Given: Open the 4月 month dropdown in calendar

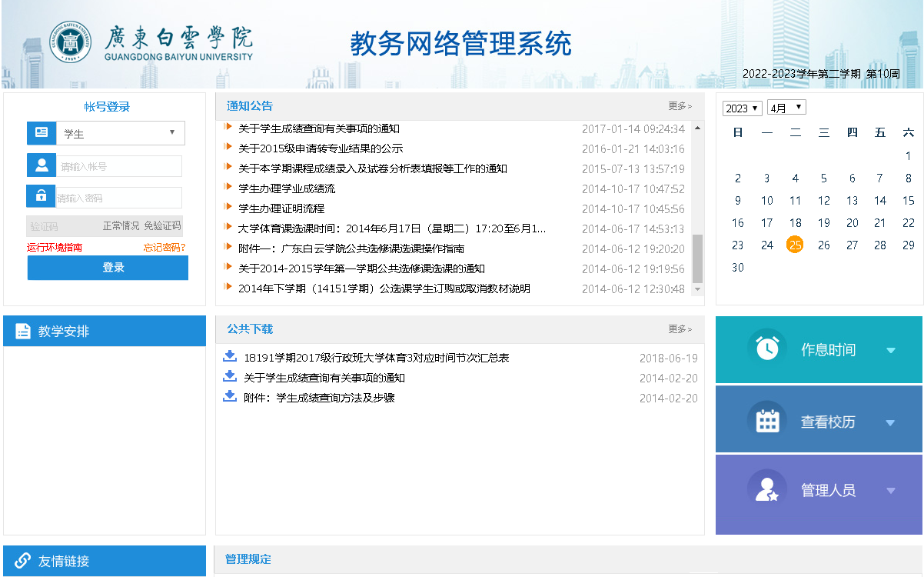Looking at the screenshot, I should click(786, 108).
